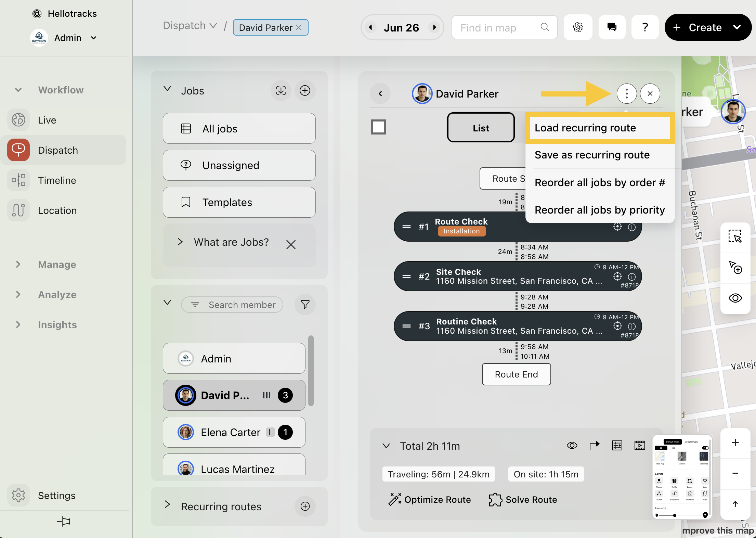Open the Dispatch section icon
This screenshot has height=538, width=756.
coord(18,150)
